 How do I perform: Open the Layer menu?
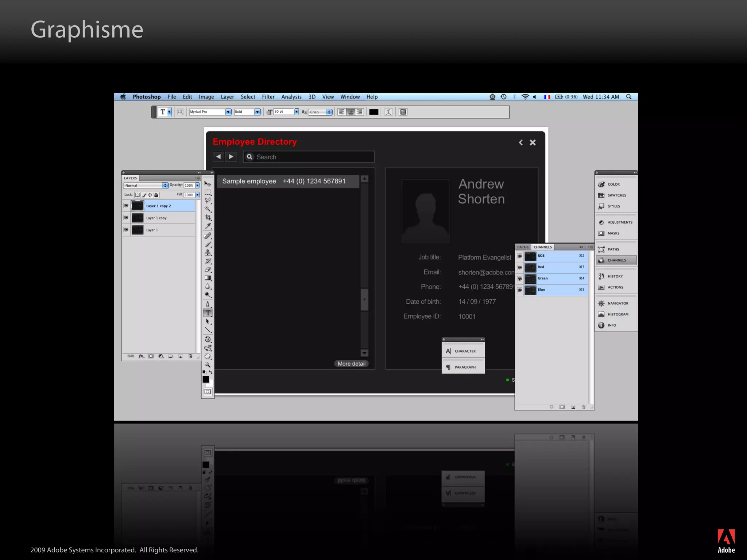click(x=227, y=97)
